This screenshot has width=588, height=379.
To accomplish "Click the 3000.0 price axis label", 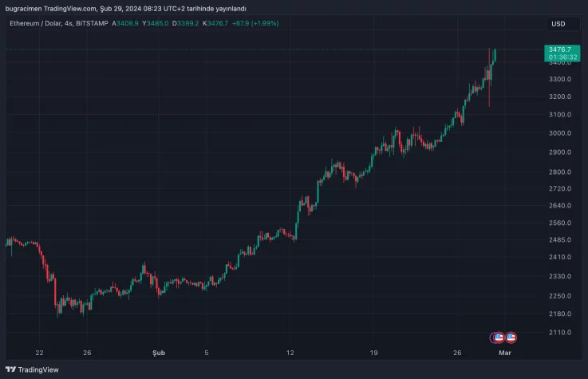I will (560, 133).
